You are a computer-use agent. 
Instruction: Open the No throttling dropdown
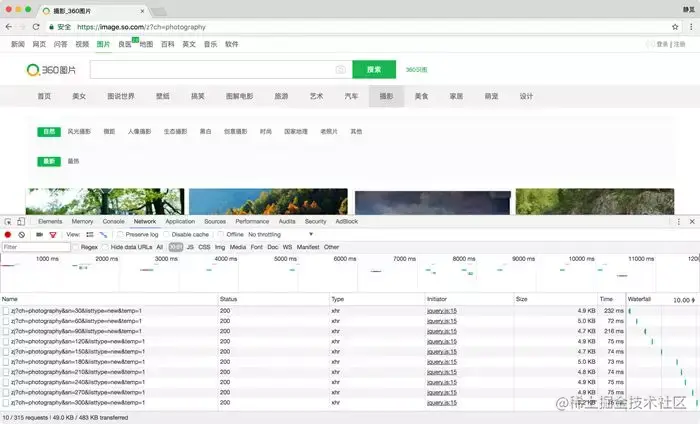coord(280,234)
